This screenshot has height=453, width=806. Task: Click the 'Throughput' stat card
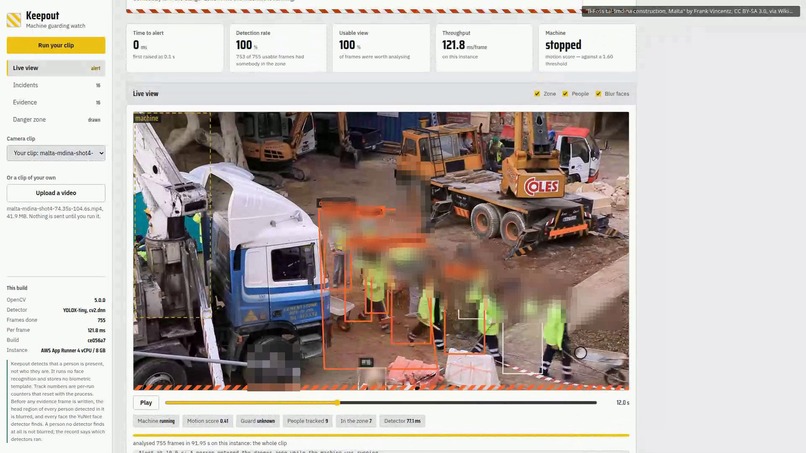coord(484,47)
